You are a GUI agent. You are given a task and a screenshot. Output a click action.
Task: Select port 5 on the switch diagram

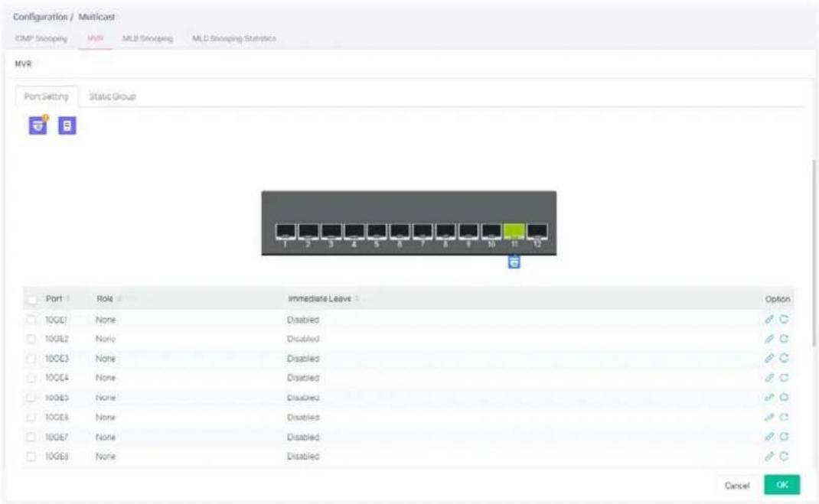pyautogui.click(x=377, y=231)
